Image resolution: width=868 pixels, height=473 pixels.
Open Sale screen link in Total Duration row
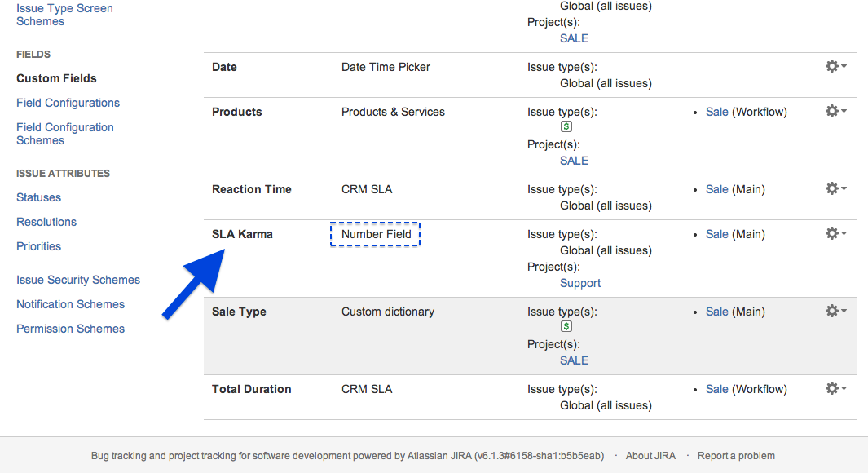(716, 389)
